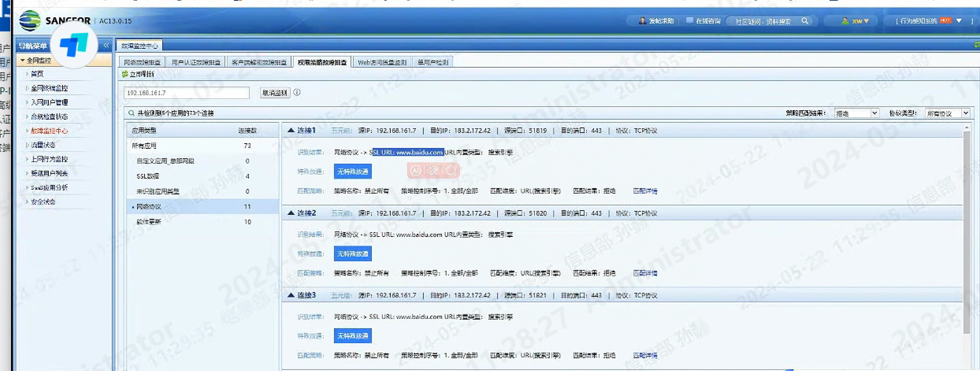Viewport: 980px width, 371px height.
Task: Open the 行为感知系统 dropdown arrow
Action: (x=959, y=21)
